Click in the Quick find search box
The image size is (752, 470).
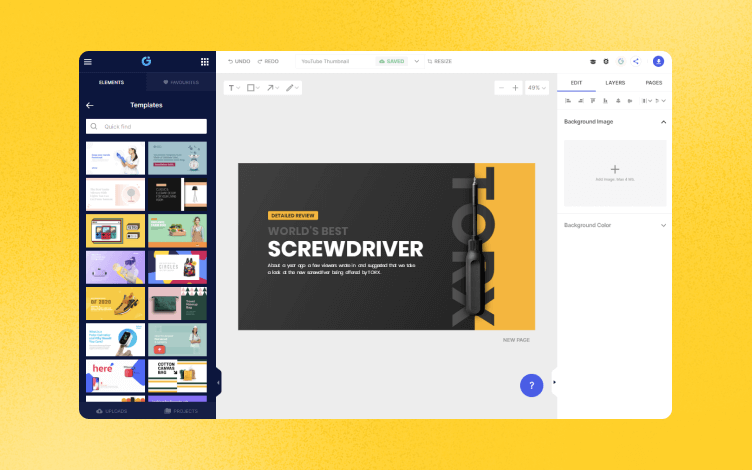tap(146, 127)
